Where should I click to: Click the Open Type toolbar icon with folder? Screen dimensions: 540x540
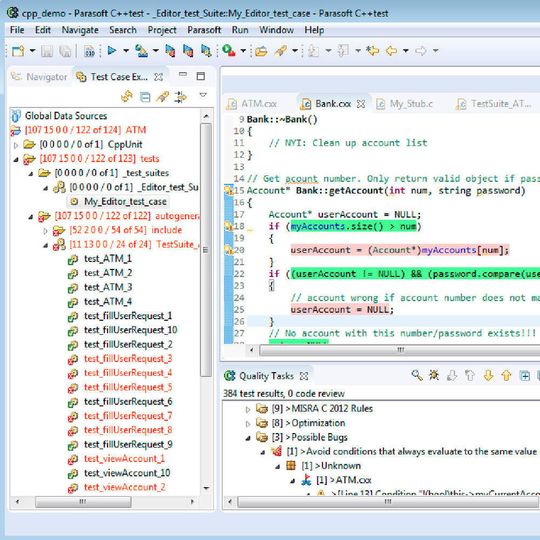pos(261,51)
